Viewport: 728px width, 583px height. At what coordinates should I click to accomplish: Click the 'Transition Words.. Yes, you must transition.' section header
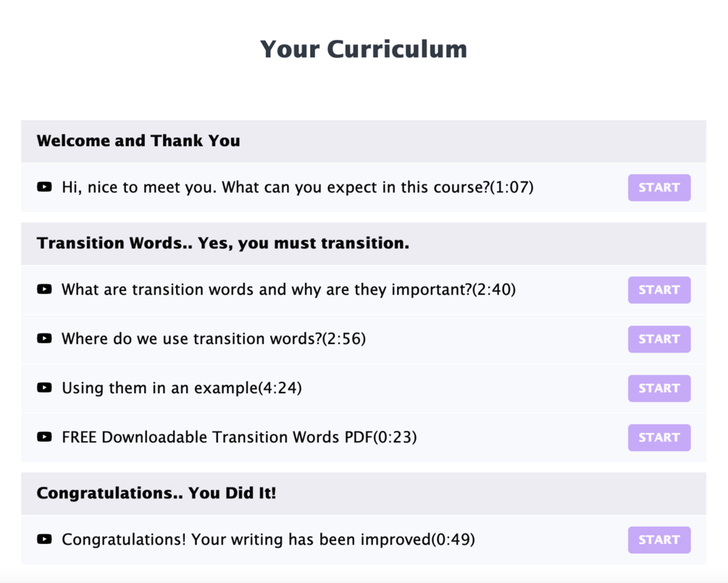tap(223, 243)
